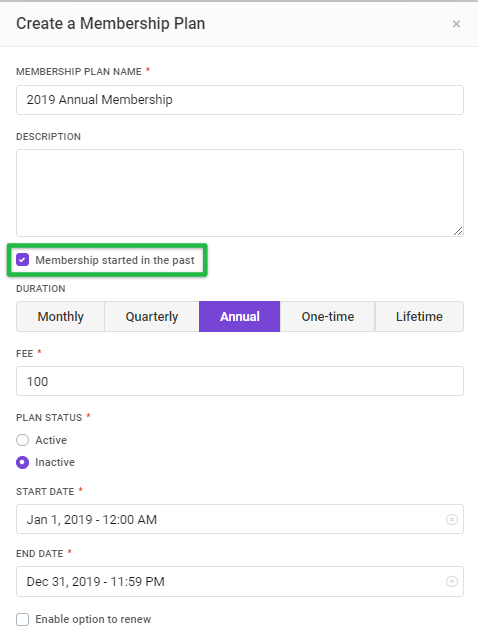Focus the Description text area
The width and height of the screenshot is (478, 628).
pos(240,193)
